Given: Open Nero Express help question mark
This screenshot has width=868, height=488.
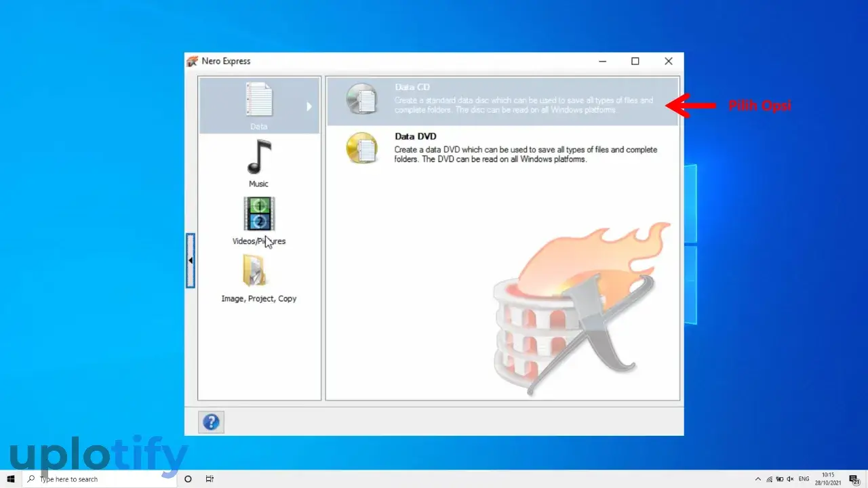Looking at the screenshot, I should [211, 422].
